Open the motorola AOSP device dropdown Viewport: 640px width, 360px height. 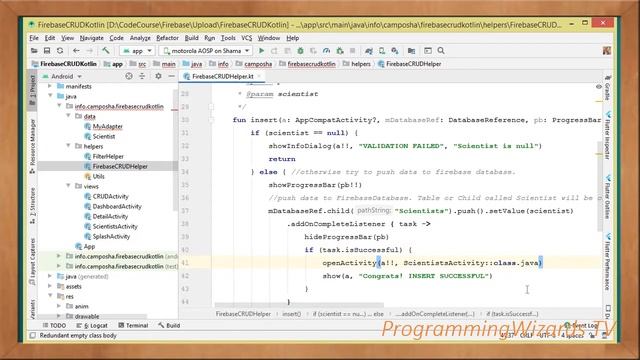click(x=206, y=51)
